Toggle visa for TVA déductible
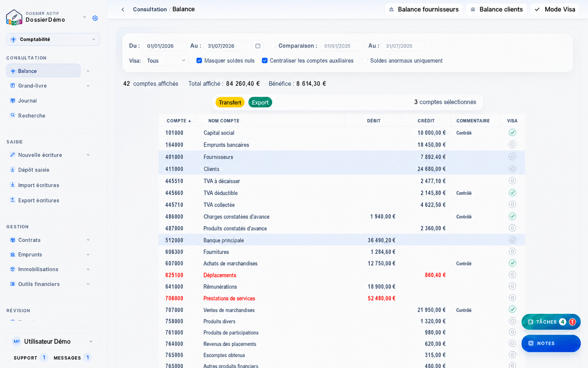Image resolution: width=588 pixels, height=368 pixels. [x=512, y=193]
